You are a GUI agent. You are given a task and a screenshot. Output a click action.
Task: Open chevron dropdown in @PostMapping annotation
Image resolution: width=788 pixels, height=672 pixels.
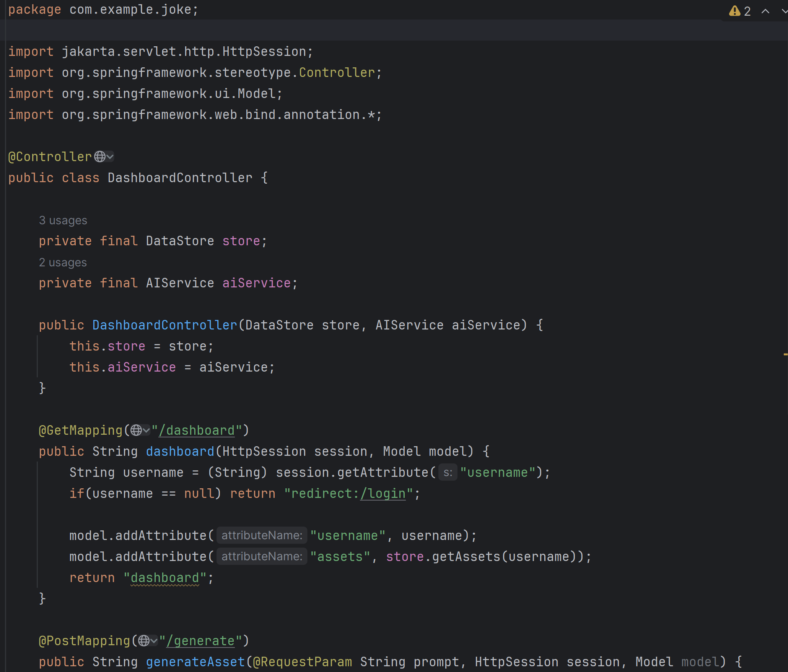pos(154,641)
